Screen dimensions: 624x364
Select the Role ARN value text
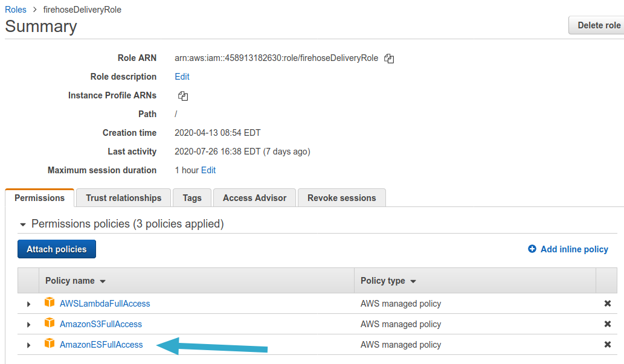(276, 58)
